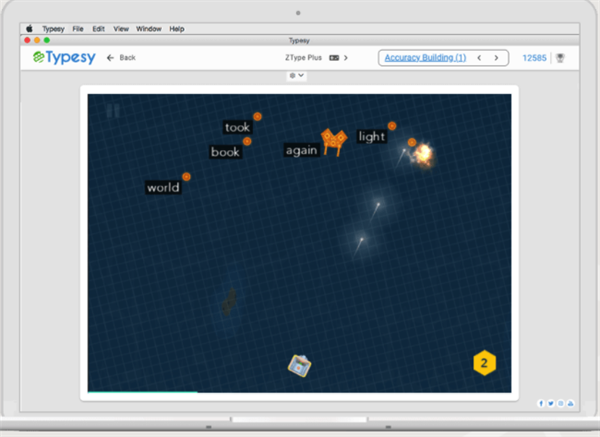Open the View menu
600x437 pixels.
pyautogui.click(x=121, y=29)
